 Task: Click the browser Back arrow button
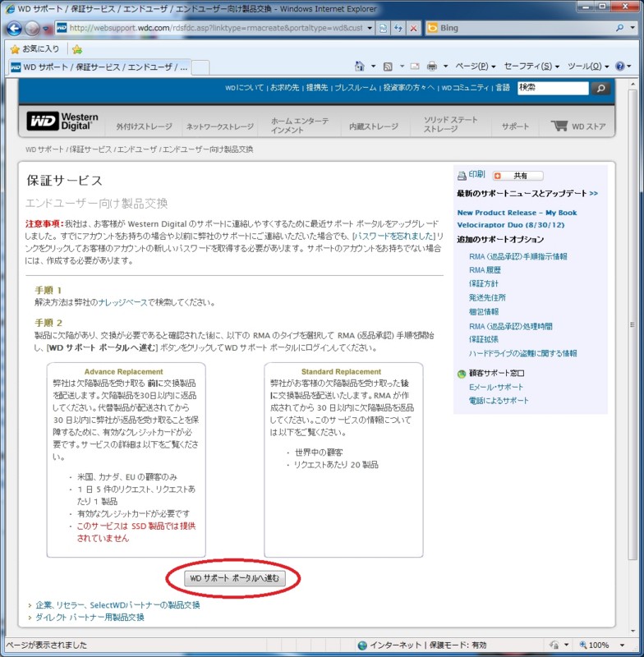pos(14,29)
